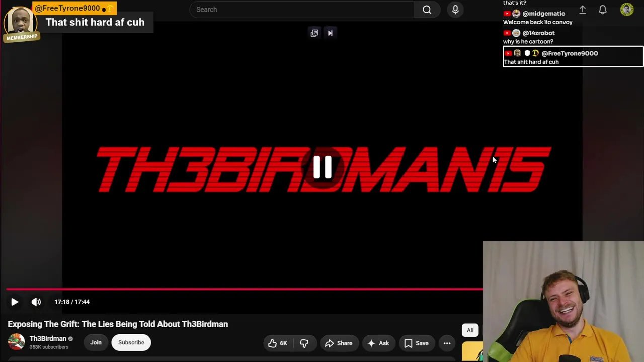Image resolution: width=644 pixels, height=362 pixels.
Task: Click in the Search field
Action: tap(302, 10)
